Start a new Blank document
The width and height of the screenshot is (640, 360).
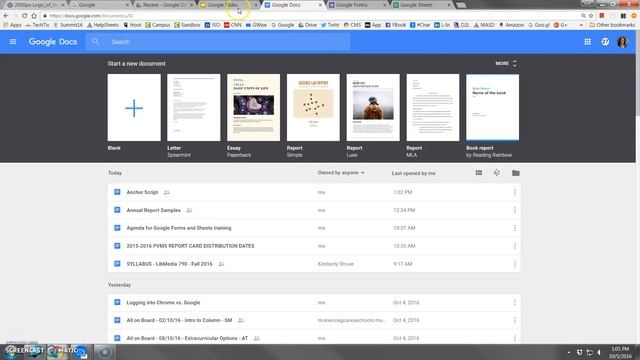[134, 108]
